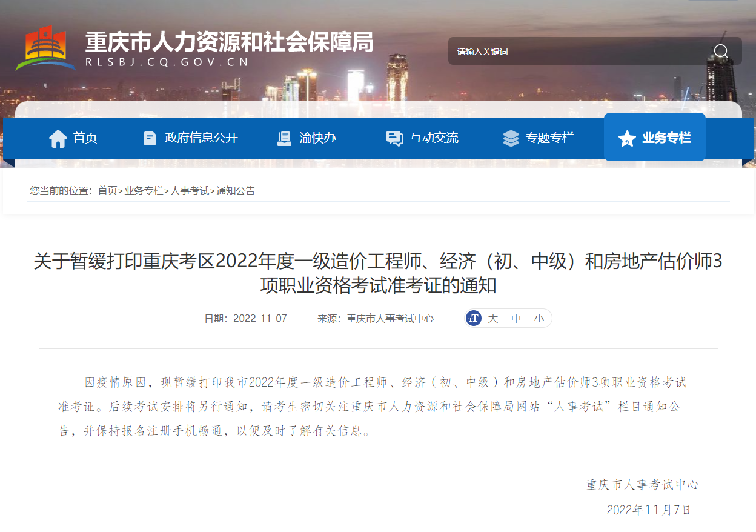Open the 首页 navigation tab
The width and height of the screenshot is (756, 532).
click(85, 138)
